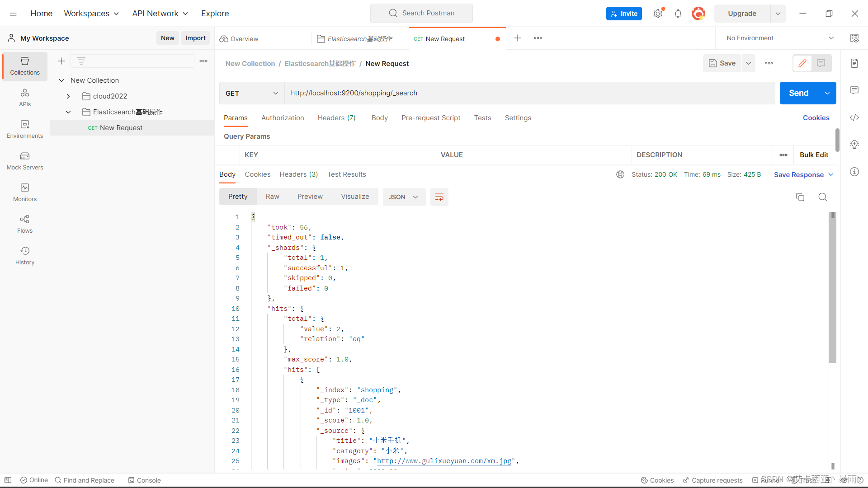Select the Visualize response view
868x488 pixels.
(355, 196)
